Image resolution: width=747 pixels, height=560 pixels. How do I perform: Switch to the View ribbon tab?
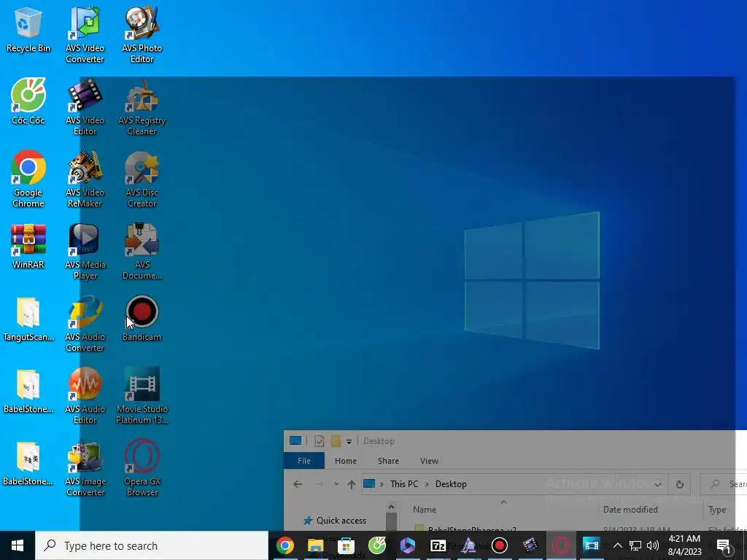point(429,461)
